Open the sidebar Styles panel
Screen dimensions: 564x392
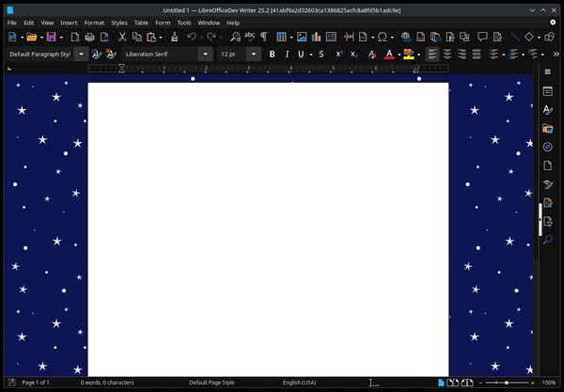(547, 110)
